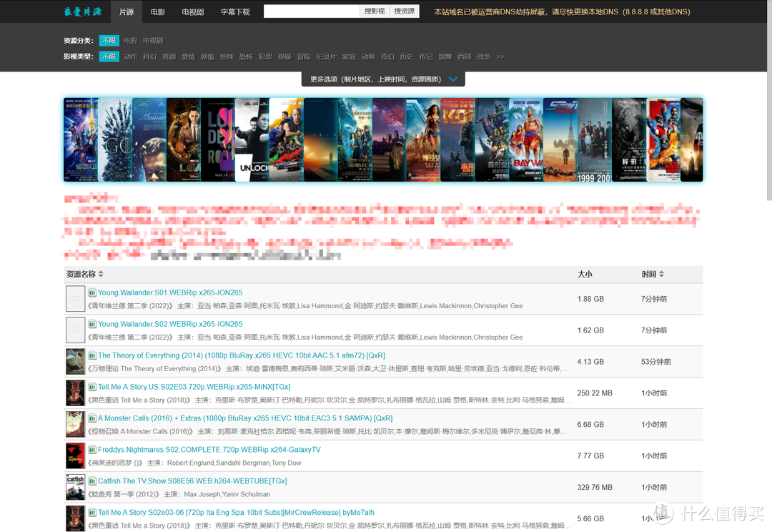The image size is (772, 532).
Task: Expand the 更多选项 panel via blue chevron
Action: pos(452,79)
